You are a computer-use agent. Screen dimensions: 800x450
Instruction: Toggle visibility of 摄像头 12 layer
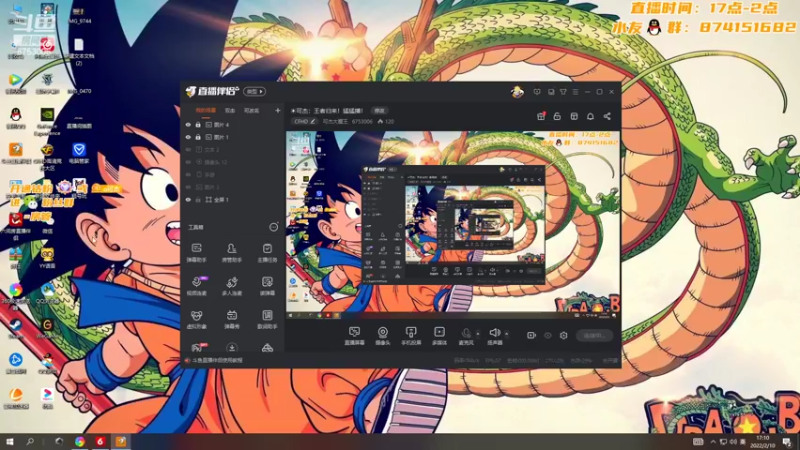point(188,162)
